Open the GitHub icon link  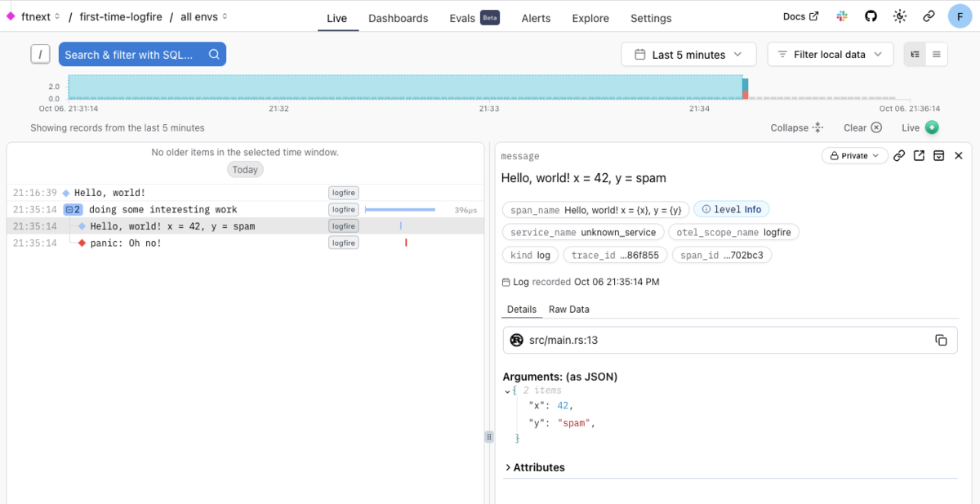click(871, 16)
